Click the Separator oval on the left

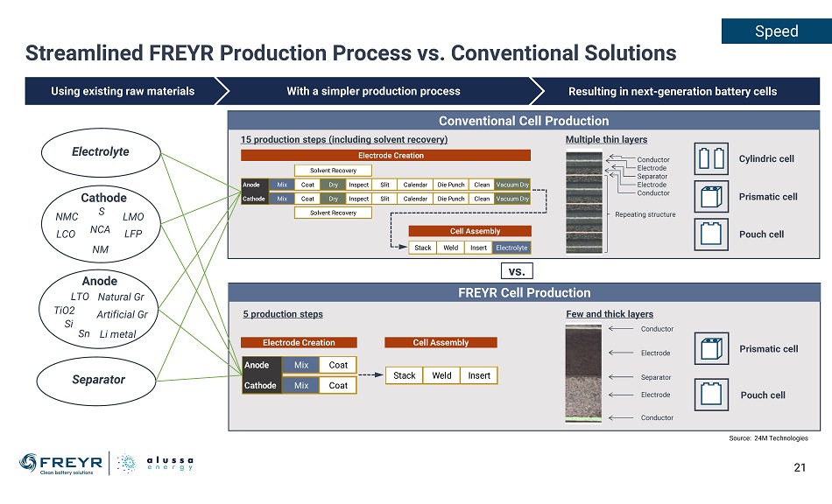pos(99,380)
